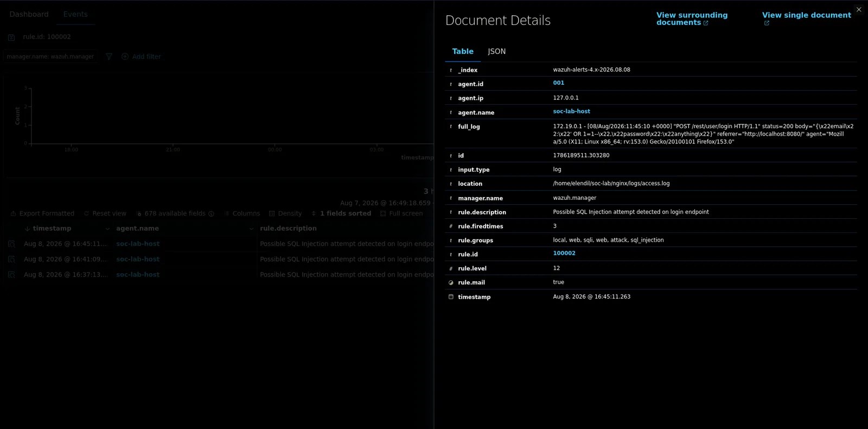Viewport: 868px width, 429px height.
Task: Select the Events tab
Action: pos(75,14)
